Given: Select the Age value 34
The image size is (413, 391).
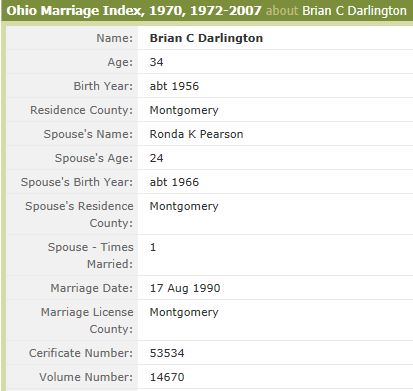Looking at the screenshot, I should click(156, 62).
